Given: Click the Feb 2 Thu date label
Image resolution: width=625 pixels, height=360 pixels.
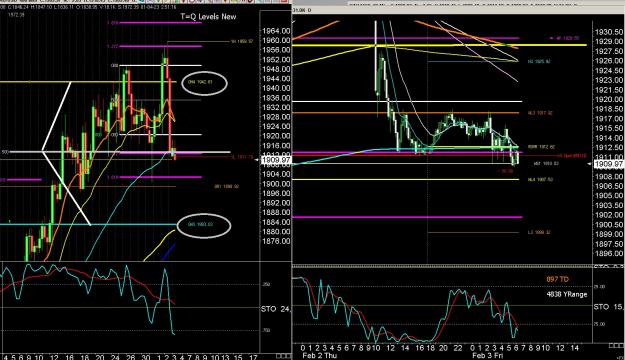Looking at the screenshot, I should pos(320,356).
